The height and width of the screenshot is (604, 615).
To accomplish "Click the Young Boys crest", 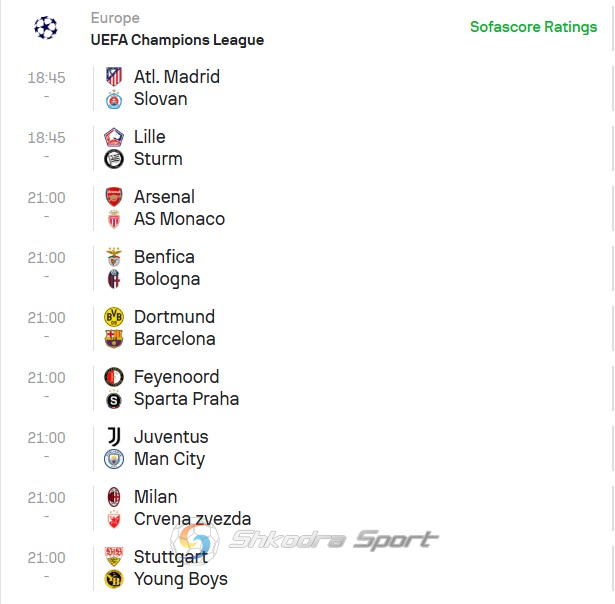I will (114, 579).
